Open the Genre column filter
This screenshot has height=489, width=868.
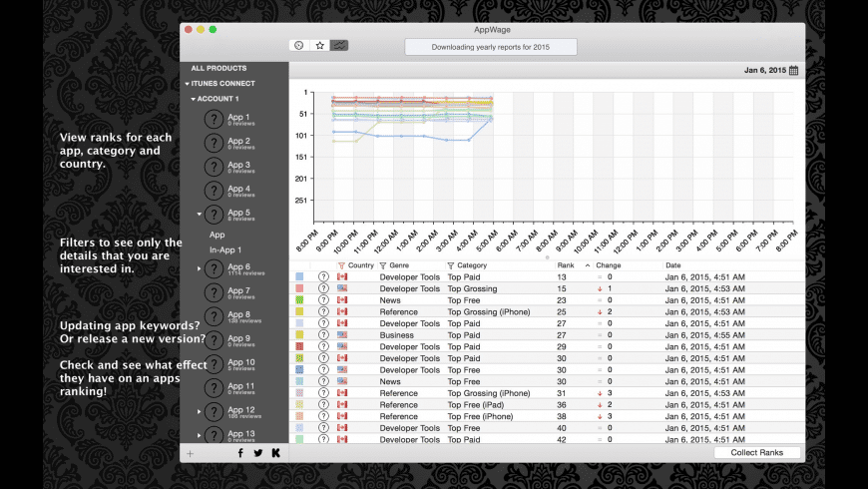coord(383,265)
